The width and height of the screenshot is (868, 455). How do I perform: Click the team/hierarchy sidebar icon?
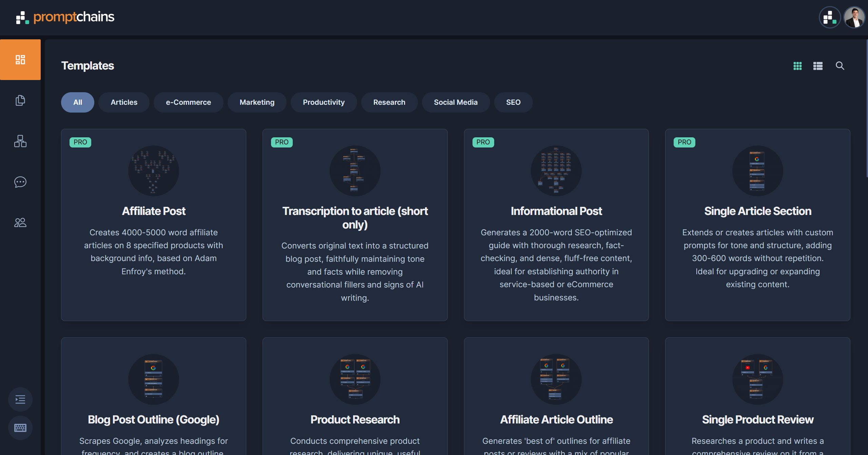pyautogui.click(x=20, y=142)
